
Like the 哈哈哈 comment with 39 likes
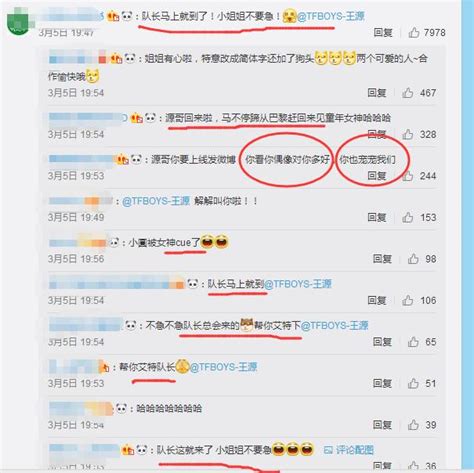[413, 425]
